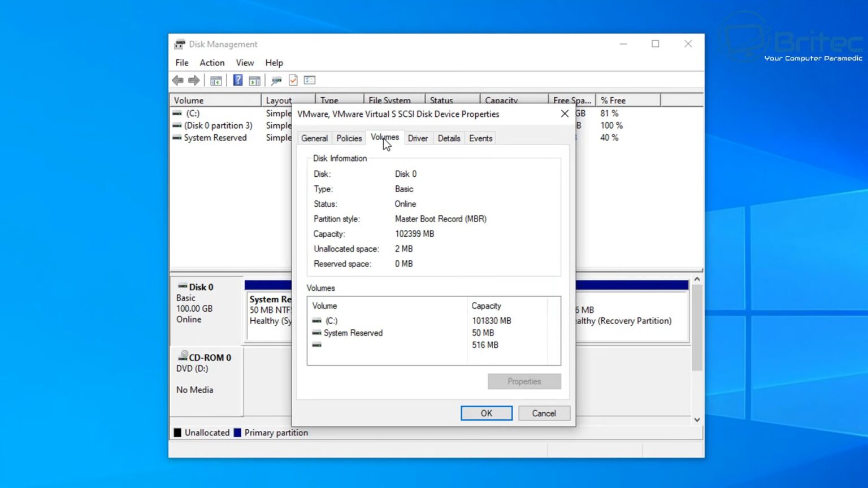868x488 pixels.
Task: Click scroll up arrow in lower pane
Action: click(697, 279)
